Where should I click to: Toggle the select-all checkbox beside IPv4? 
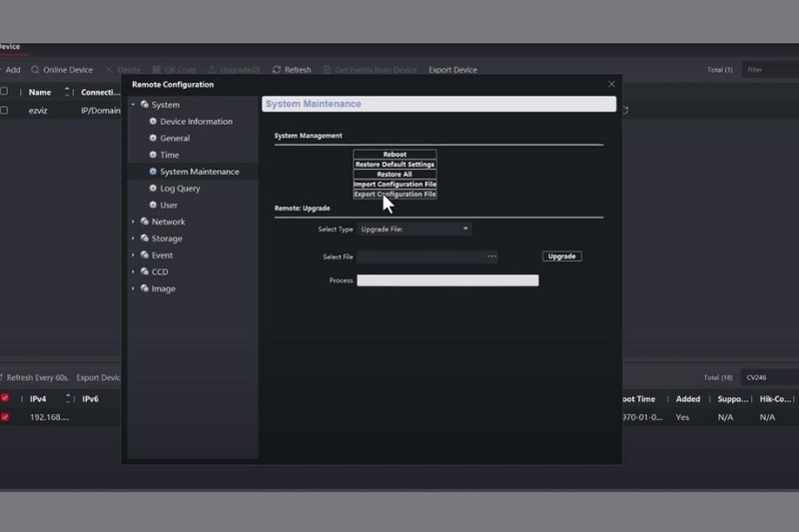[x=5, y=398]
